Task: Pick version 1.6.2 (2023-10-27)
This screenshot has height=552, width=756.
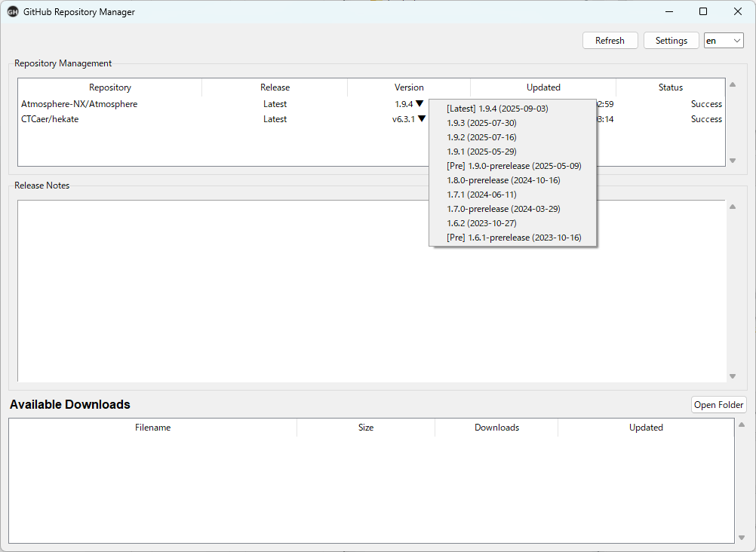Action: (512, 223)
